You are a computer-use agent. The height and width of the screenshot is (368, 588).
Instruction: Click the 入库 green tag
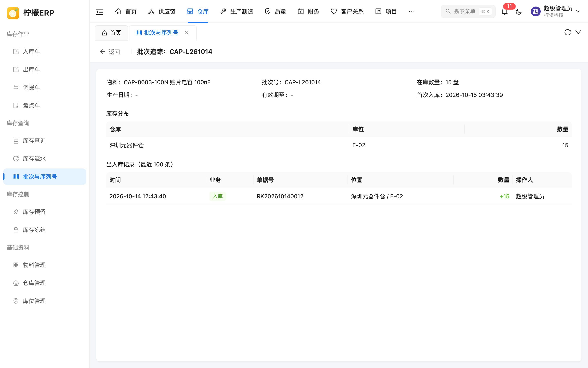pyautogui.click(x=218, y=196)
